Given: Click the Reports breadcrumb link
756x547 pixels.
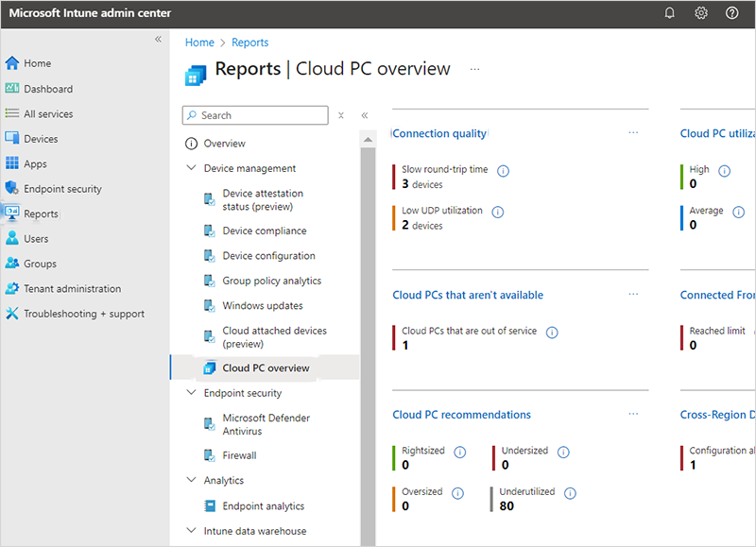Looking at the screenshot, I should pos(249,43).
